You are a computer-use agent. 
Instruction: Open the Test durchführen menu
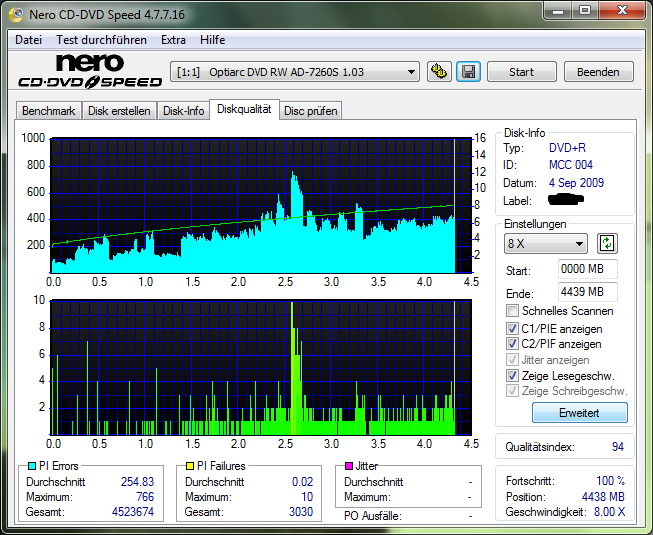click(x=101, y=40)
